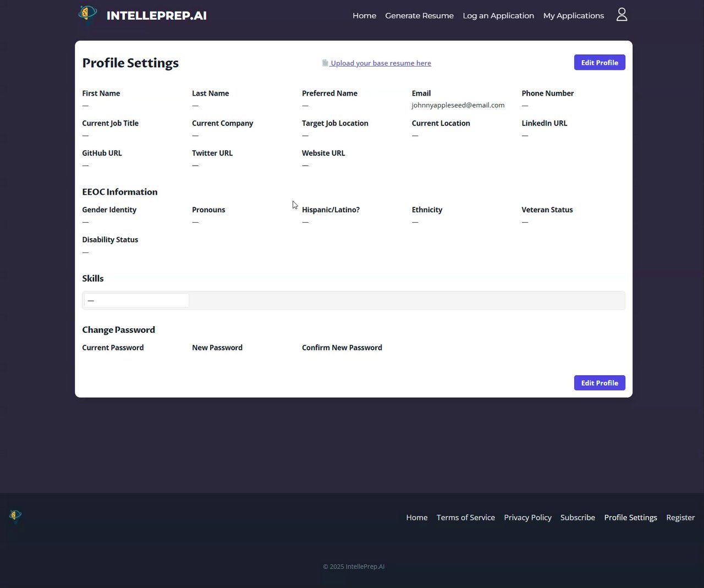Click the Gender Identity label
Image resolution: width=704 pixels, height=588 pixels.
[x=109, y=210]
